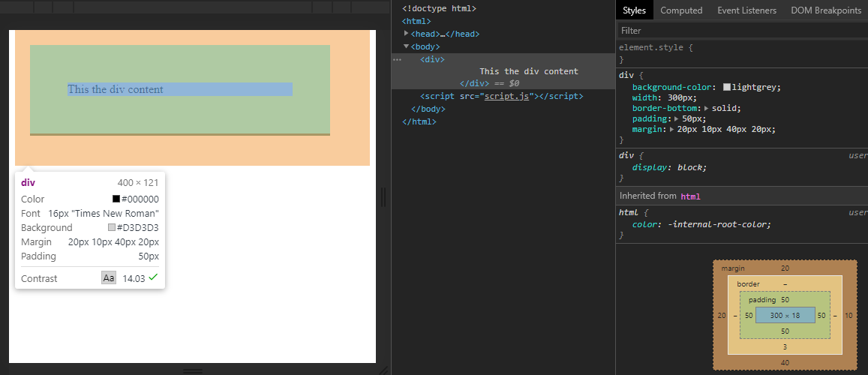Expand the border-bottom shorthand property

pos(707,109)
